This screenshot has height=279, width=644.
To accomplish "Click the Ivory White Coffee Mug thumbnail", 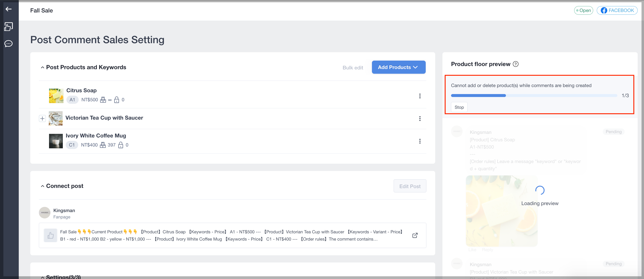I will (56, 141).
